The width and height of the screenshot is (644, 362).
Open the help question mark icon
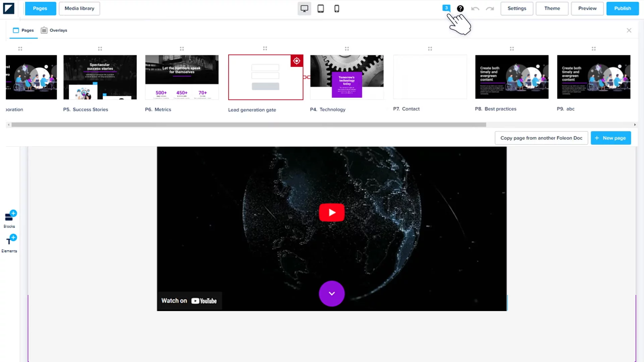click(x=460, y=9)
